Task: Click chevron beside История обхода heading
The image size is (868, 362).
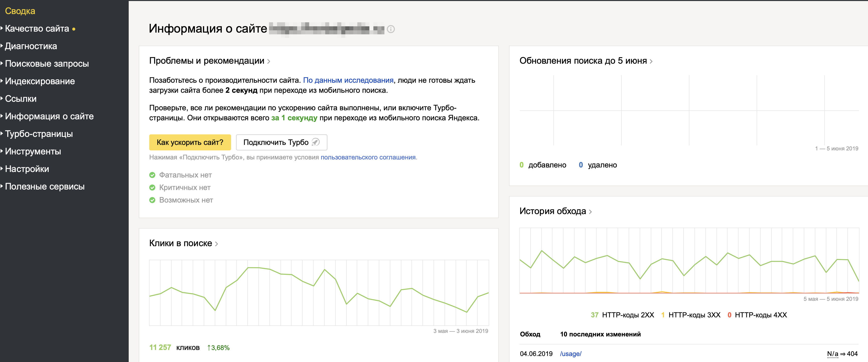Action: (590, 212)
